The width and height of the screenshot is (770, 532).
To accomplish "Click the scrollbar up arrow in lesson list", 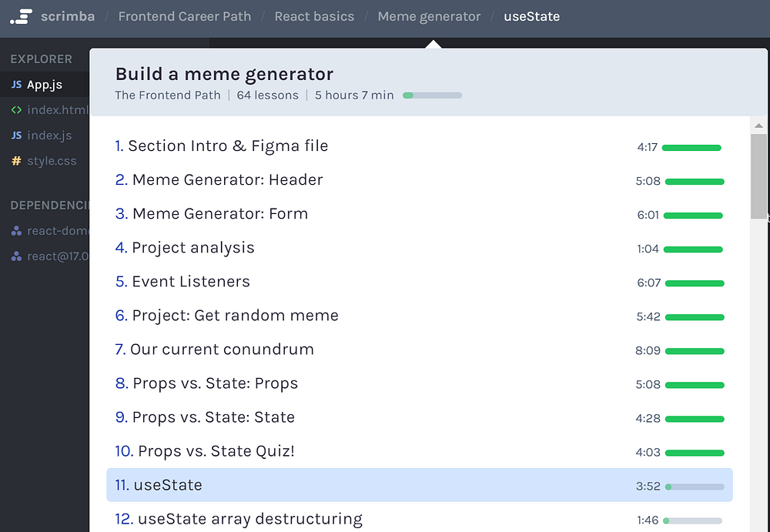I will pyautogui.click(x=758, y=125).
